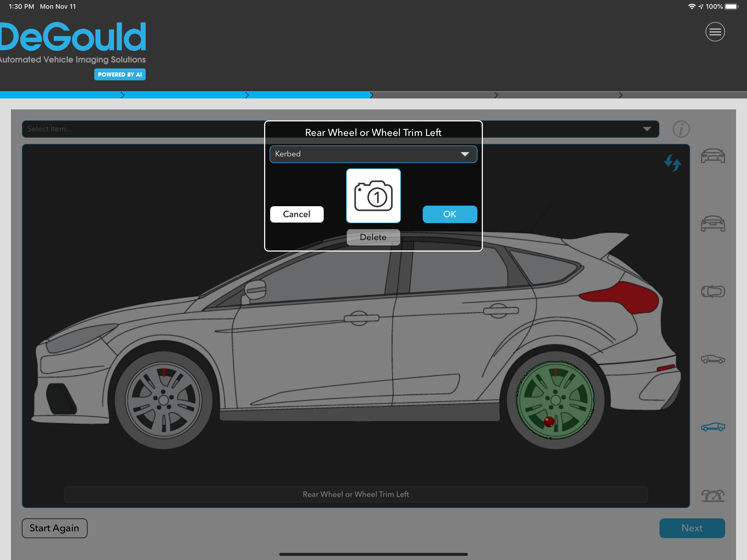Select the front car view icon

tap(713, 156)
